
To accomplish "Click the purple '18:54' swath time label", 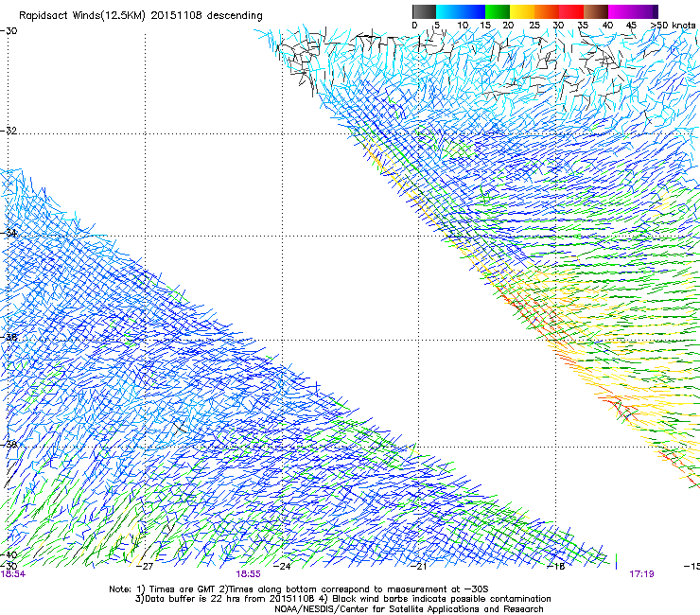I will [13, 574].
